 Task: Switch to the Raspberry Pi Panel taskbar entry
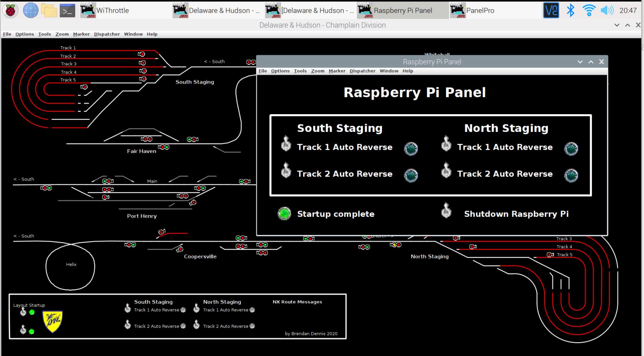tap(402, 10)
